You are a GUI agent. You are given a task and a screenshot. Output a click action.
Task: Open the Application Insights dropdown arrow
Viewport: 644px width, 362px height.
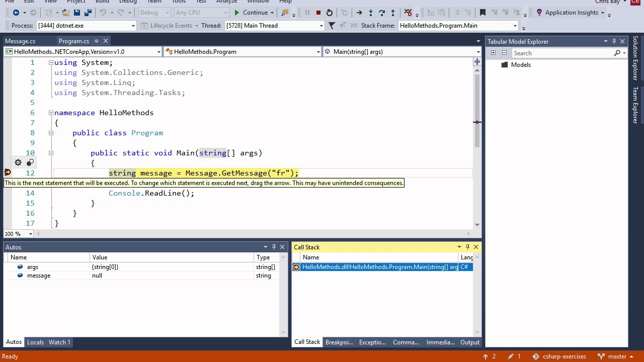pos(602,13)
